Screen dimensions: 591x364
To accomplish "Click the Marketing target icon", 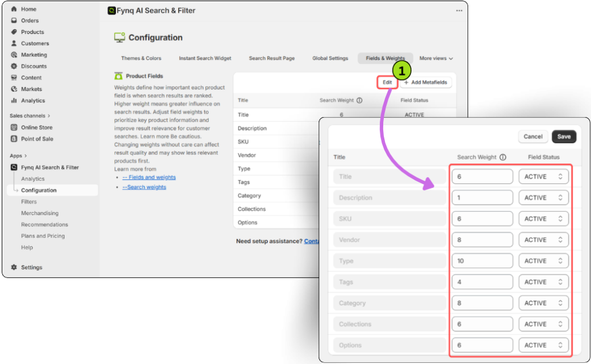I will [14, 55].
